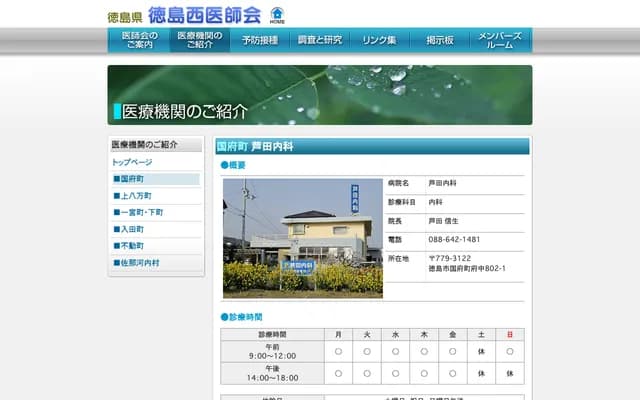Click the 国府町 芦田内科 page heading
640x400 pixels.
tap(372, 146)
